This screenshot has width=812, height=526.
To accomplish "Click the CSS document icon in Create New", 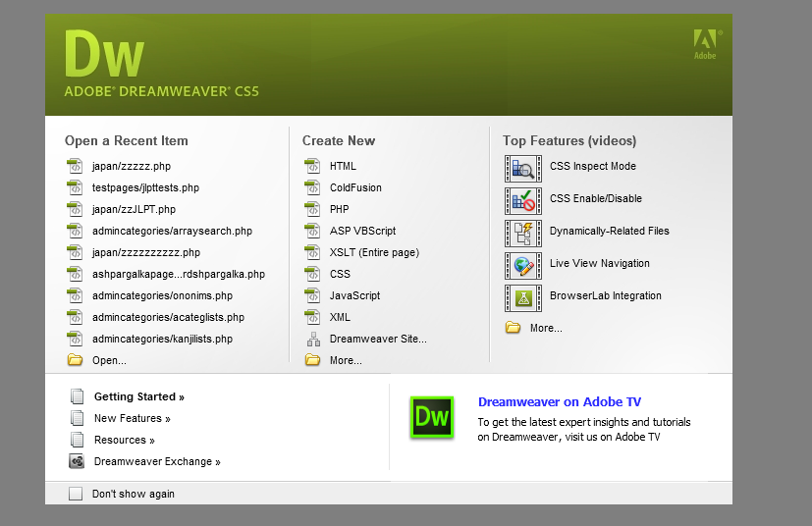I will click(x=312, y=274).
